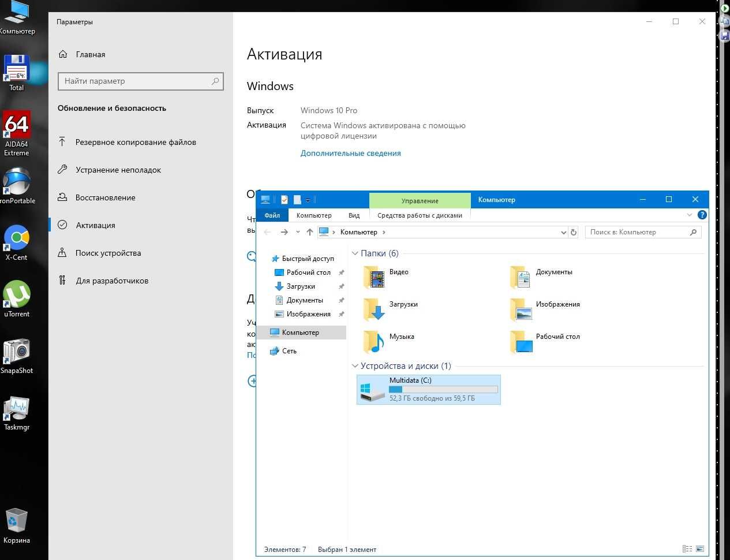
Task: Switch Explorer to large icons view
Action: (700, 549)
